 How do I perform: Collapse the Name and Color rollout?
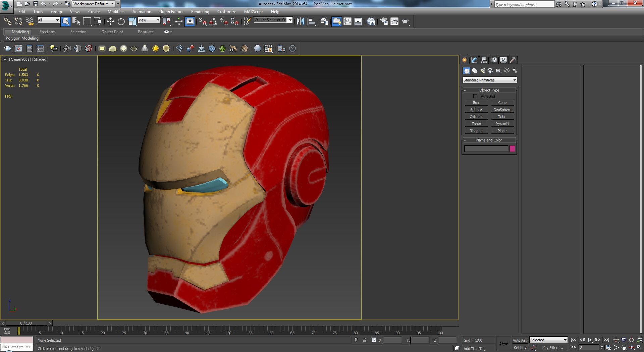489,140
